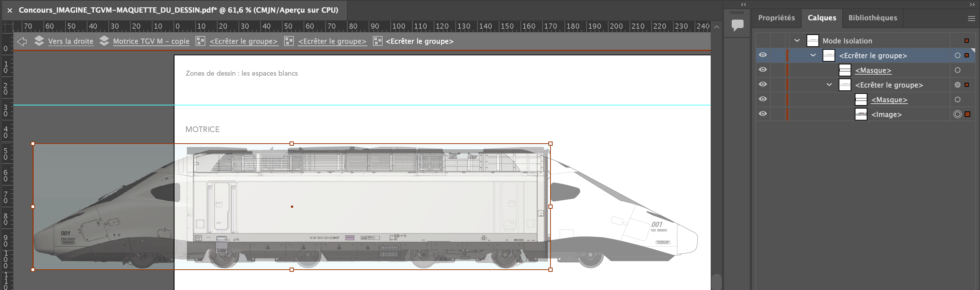Screen dimensions: 980x290
Task: Click the target circle of the <Image> layer
Action: pos(957,114)
